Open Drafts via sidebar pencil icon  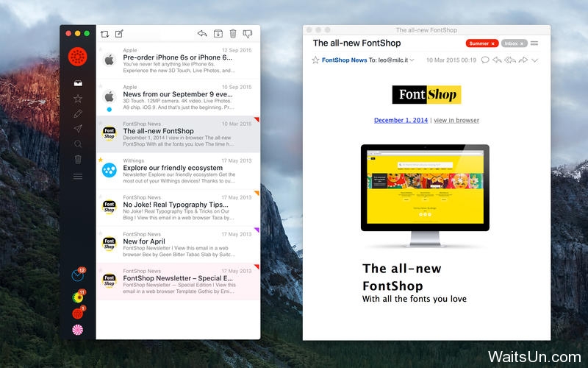click(78, 114)
